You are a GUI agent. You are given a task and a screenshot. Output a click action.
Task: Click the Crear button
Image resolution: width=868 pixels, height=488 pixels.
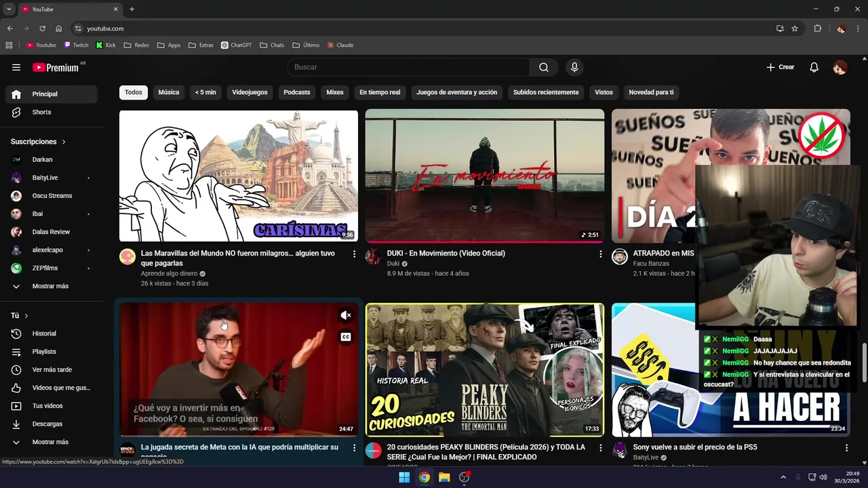[780, 67]
